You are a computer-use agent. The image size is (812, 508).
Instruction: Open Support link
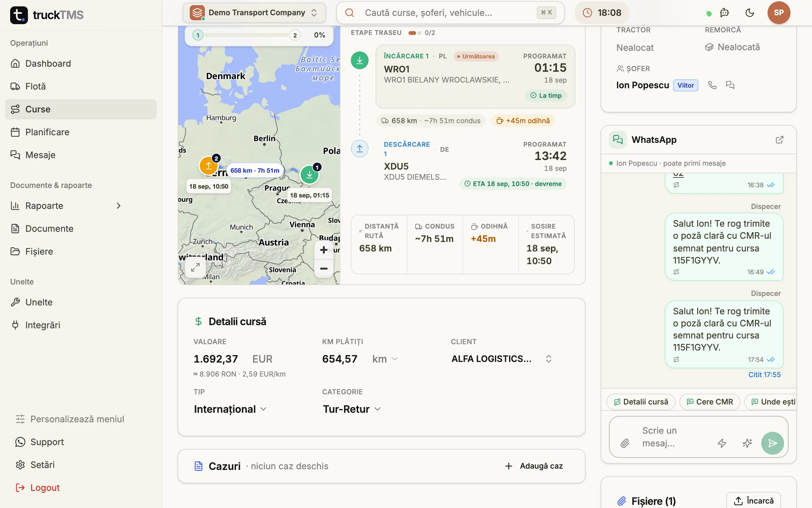click(40, 442)
